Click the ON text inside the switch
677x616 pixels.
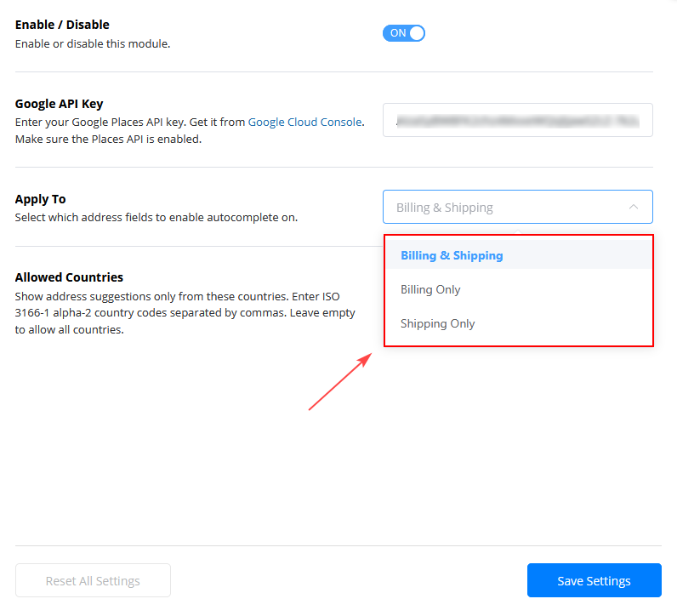coord(398,33)
